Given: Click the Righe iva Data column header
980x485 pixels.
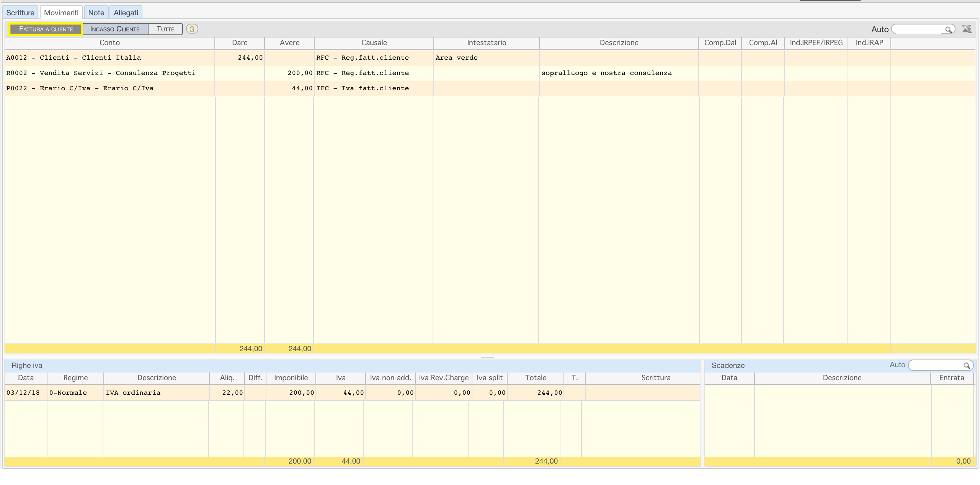Looking at the screenshot, I should pos(26,378).
